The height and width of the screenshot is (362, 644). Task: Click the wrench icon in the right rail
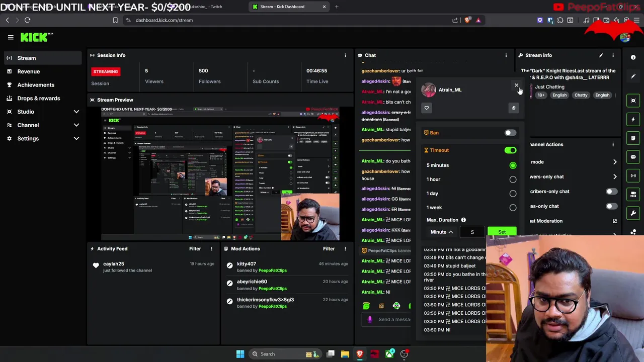[633, 213]
